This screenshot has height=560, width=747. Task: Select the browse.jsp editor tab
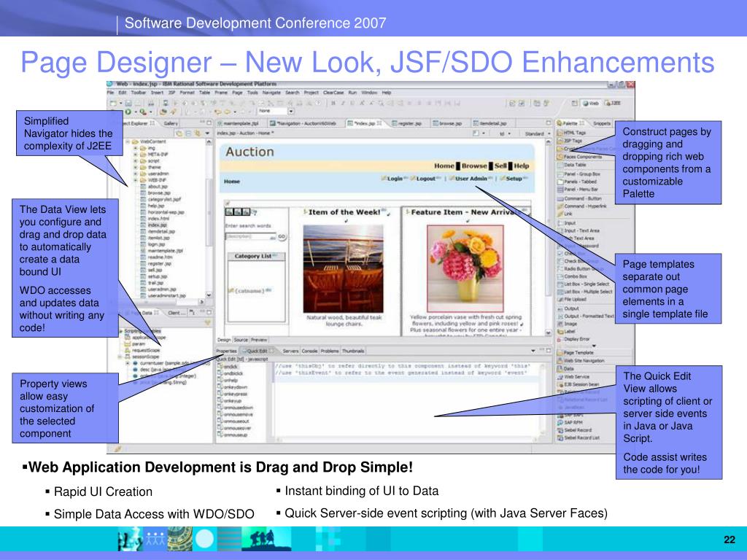(x=447, y=122)
